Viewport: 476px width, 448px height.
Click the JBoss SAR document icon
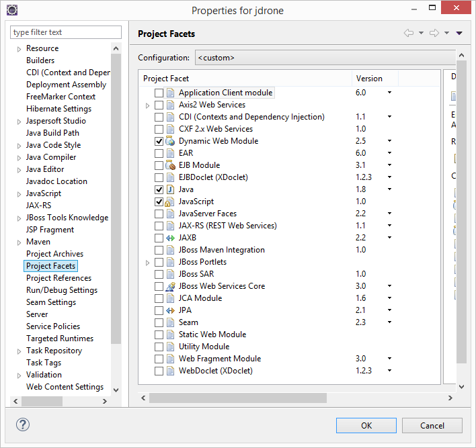pyautogui.click(x=170, y=274)
